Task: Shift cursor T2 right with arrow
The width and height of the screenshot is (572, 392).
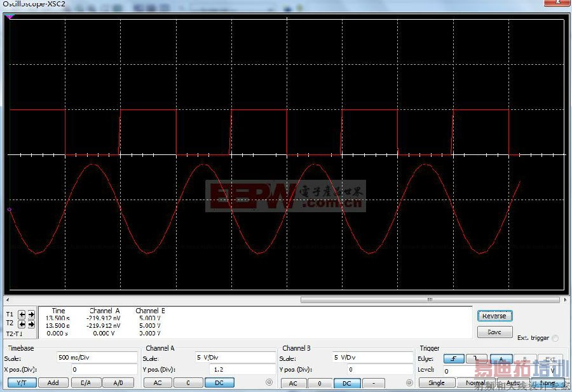Action: click(x=31, y=324)
